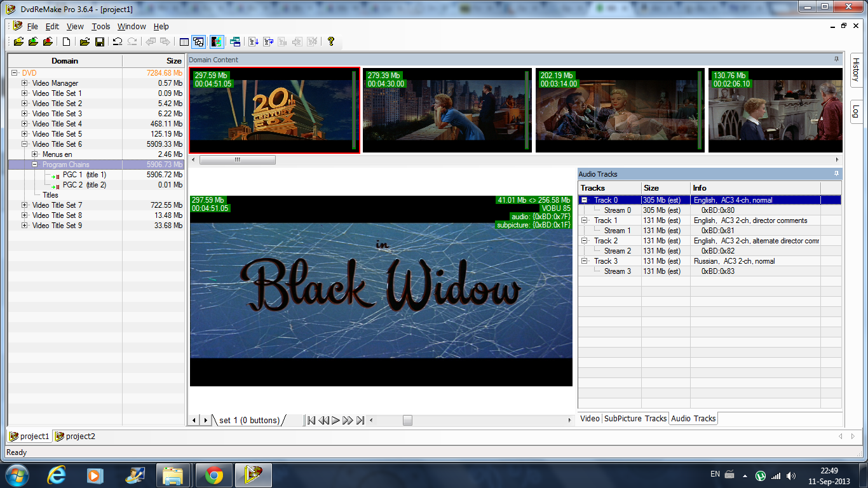Image resolution: width=868 pixels, height=488 pixels.
Task: Expand Video Title Set 4 node
Action: tap(25, 124)
